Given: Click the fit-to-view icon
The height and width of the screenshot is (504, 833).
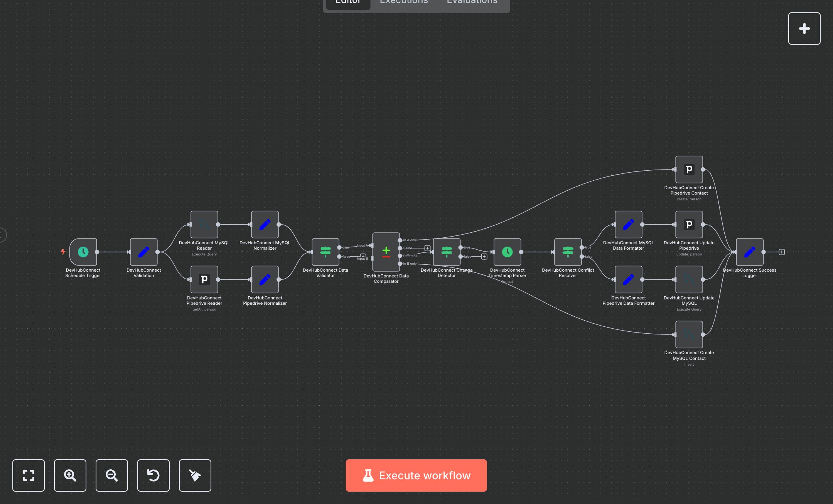Looking at the screenshot, I should click(x=29, y=475).
